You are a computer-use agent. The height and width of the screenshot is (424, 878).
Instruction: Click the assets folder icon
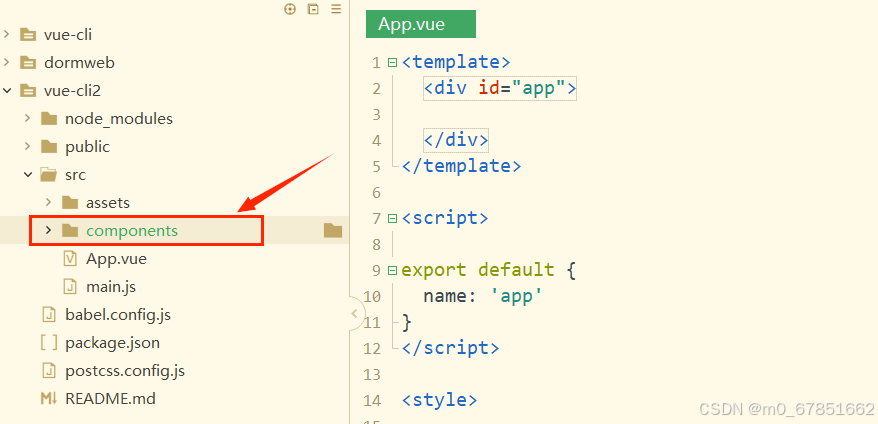point(70,203)
